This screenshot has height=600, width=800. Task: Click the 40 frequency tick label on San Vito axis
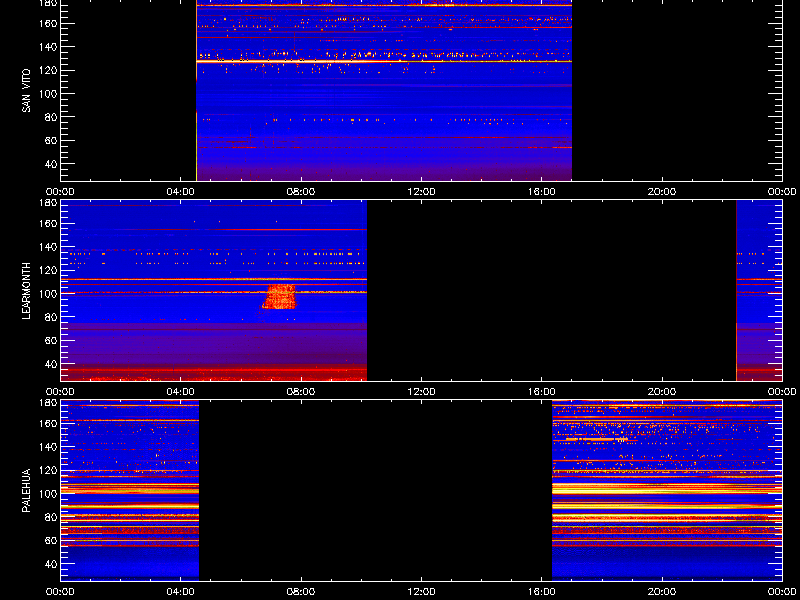click(x=52, y=164)
